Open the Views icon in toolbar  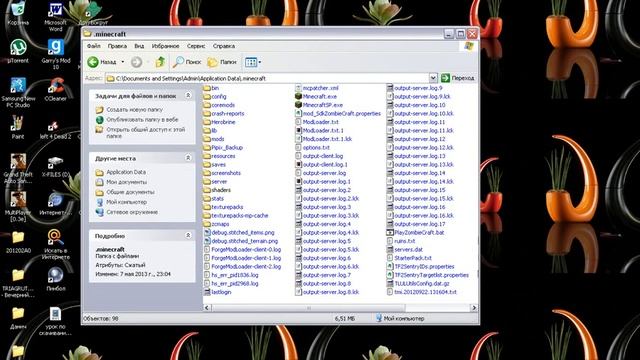tap(251, 62)
